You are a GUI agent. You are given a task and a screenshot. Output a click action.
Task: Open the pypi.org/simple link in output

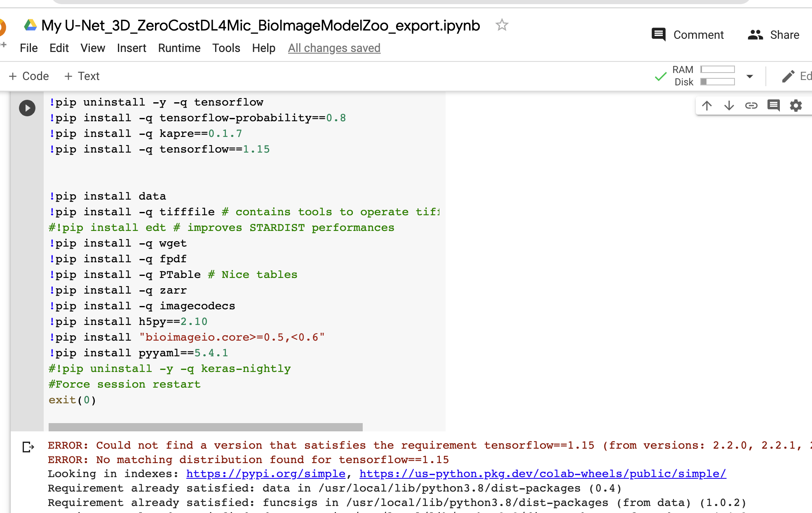pos(265,474)
